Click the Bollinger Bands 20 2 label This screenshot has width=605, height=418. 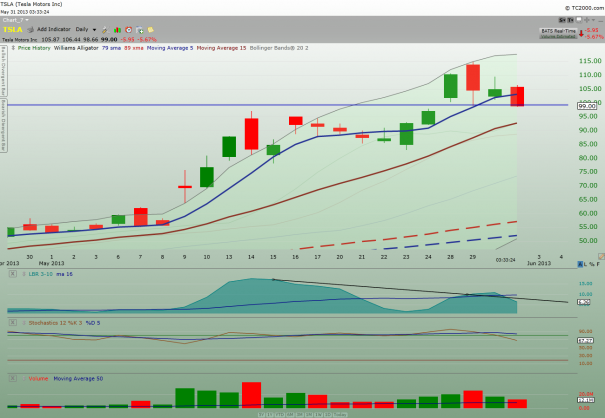click(279, 48)
